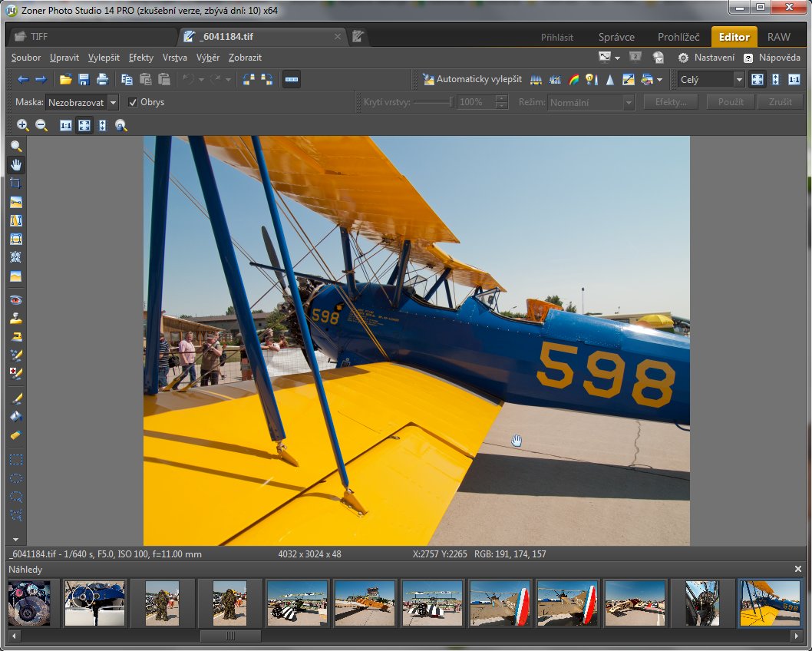
Task: Expand more tools arrow at toolbar bottom
Action: click(x=15, y=539)
